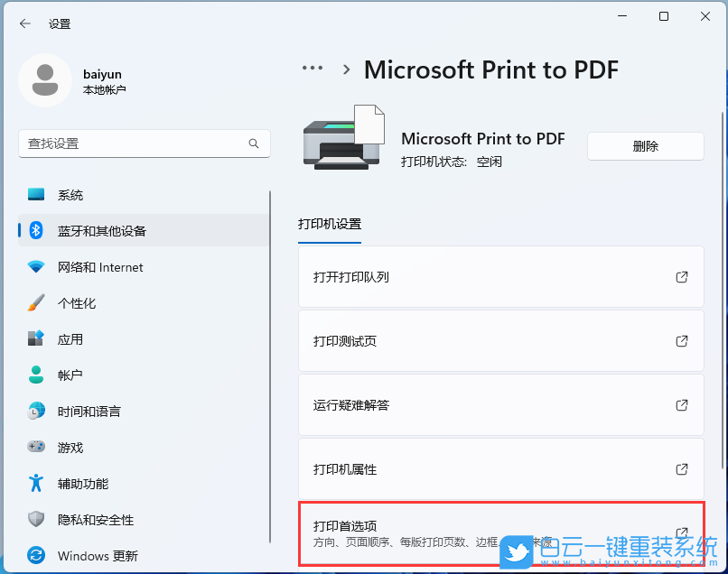Open Windows 更新 via its update icon
Screen dimensions: 728x574
pyautogui.click(x=36, y=555)
